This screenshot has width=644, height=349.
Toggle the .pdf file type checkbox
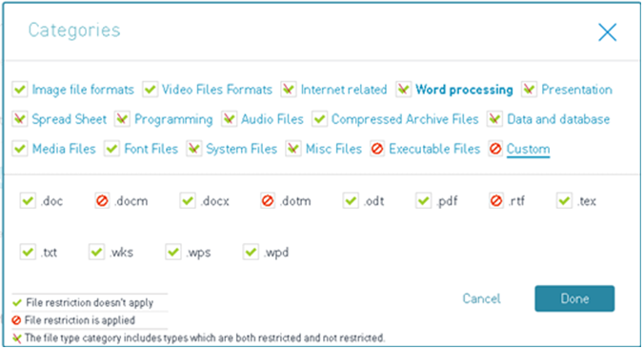pyautogui.click(x=423, y=201)
